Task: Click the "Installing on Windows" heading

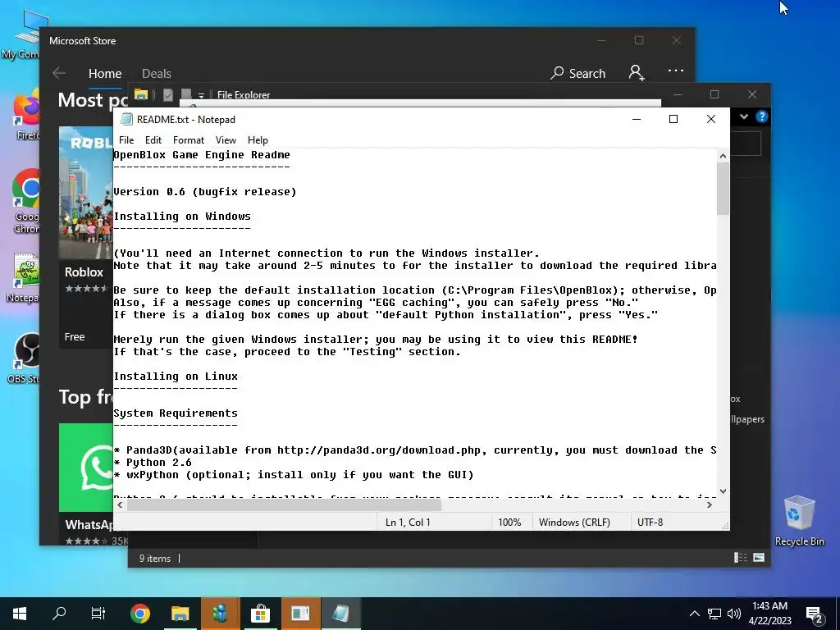Action: click(x=182, y=217)
